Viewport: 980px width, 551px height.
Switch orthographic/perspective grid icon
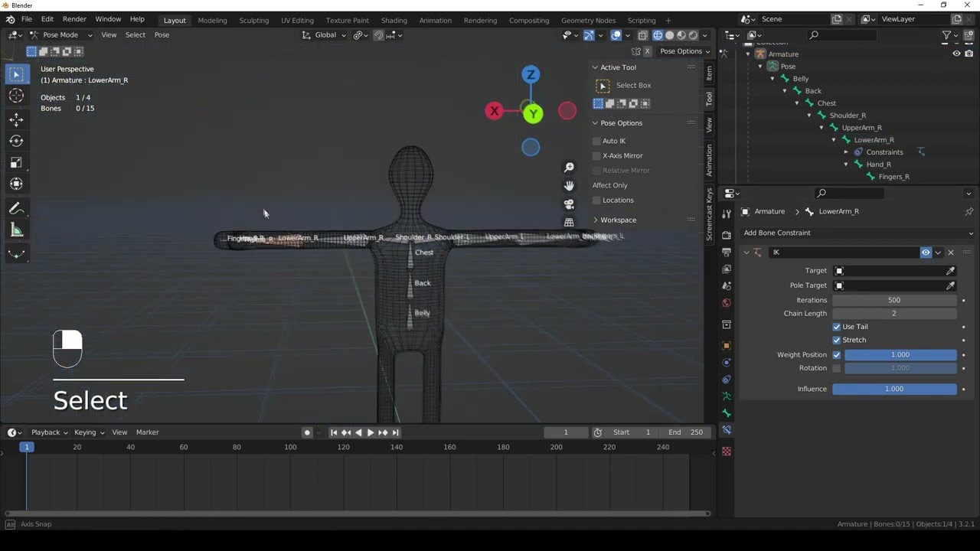[569, 222]
